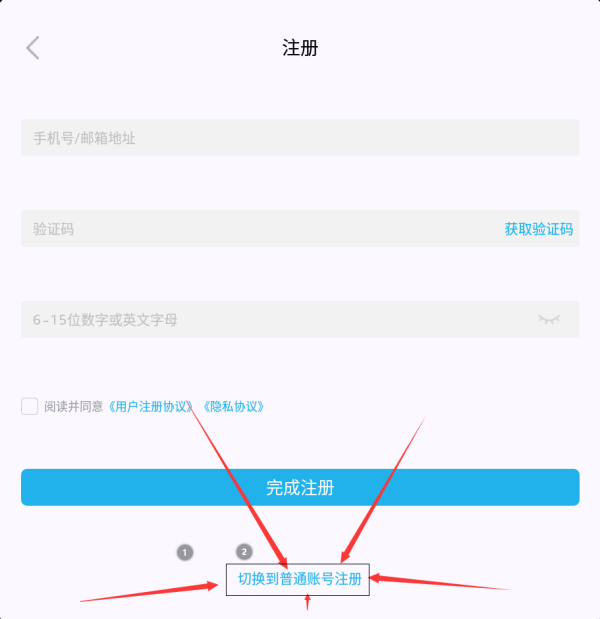Viewport: 600px width, 619px height.
Task: Click the gray circle badge numbered 2
Action: pyautogui.click(x=244, y=552)
